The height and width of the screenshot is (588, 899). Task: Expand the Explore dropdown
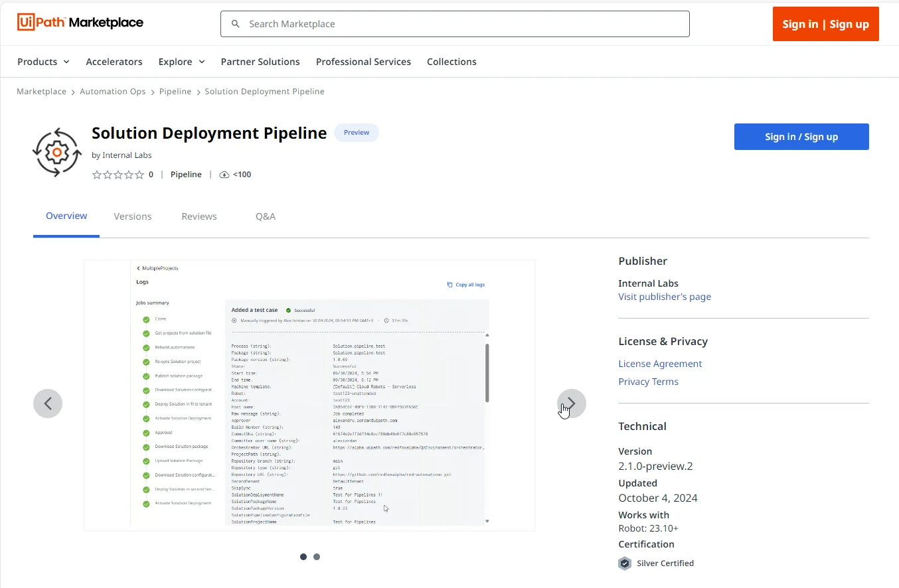(181, 61)
